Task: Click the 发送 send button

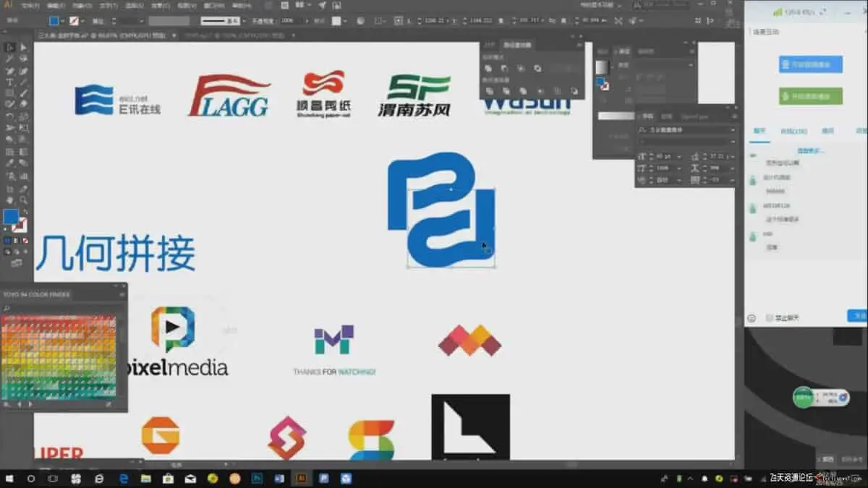Action: point(858,316)
